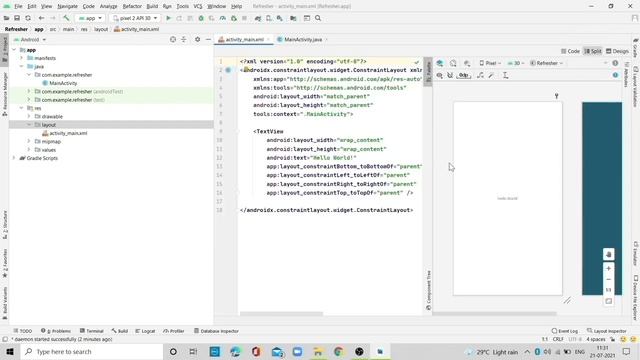Switch to MainActivity.java editor tab
This screenshot has height=360, width=640.
coord(302,40)
